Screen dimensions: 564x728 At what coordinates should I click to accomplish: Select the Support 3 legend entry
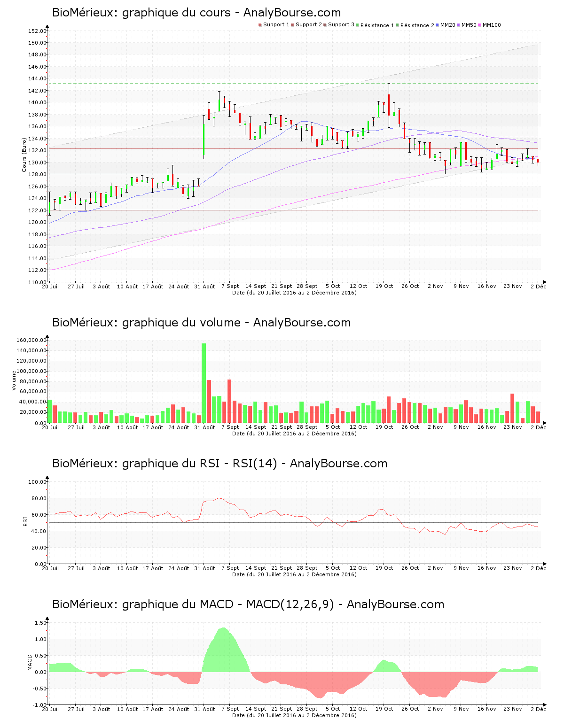(339, 25)
